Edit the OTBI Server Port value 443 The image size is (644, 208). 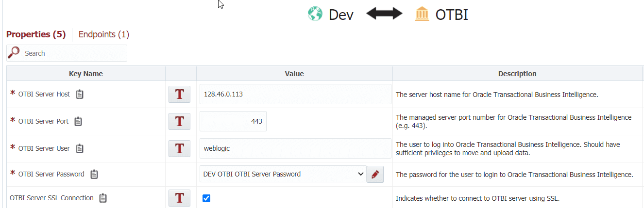(233, 121)
